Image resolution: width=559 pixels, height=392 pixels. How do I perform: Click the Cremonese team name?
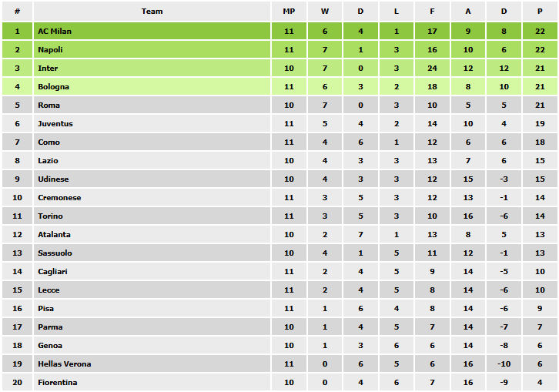point(59,198)
